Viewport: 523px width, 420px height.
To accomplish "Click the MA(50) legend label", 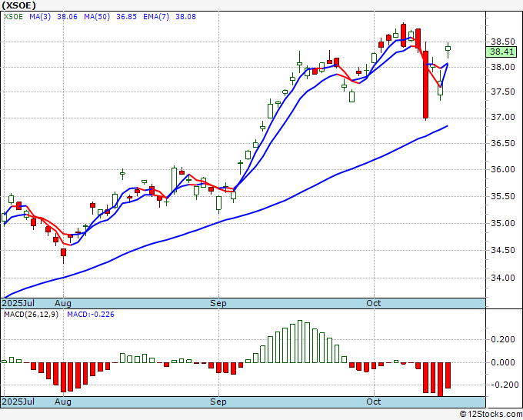I will pyautogui.click(x=97, y=17).
